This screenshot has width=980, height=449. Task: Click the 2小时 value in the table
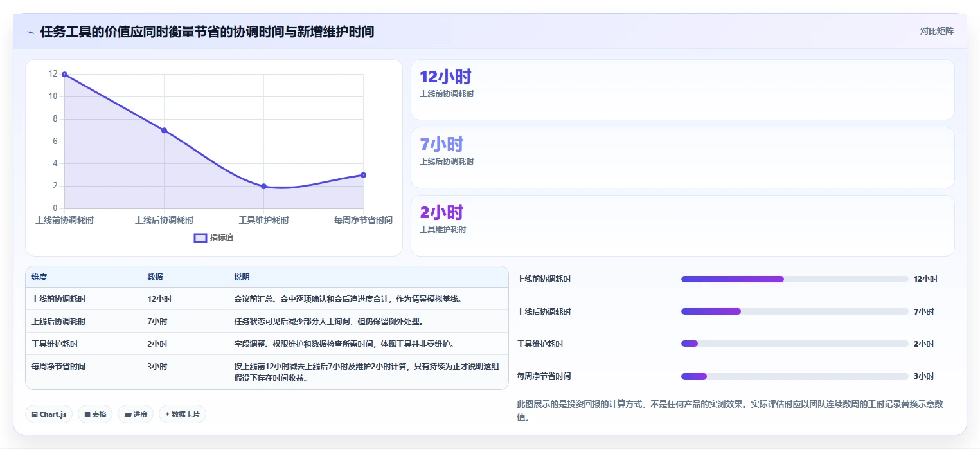tap(157, 344)
